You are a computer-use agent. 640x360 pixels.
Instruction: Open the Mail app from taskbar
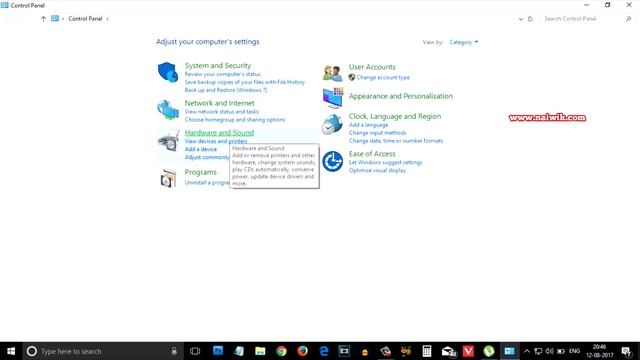coord(448,351)
